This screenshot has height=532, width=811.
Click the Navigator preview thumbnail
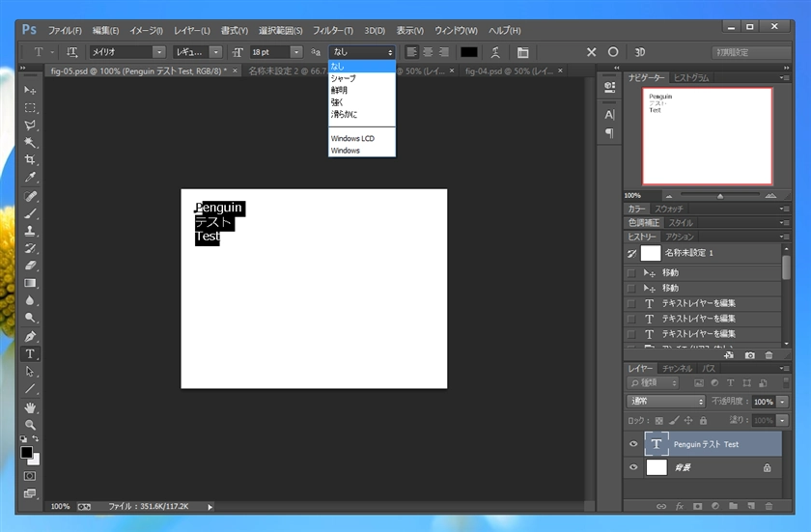(x=708, y=136)
